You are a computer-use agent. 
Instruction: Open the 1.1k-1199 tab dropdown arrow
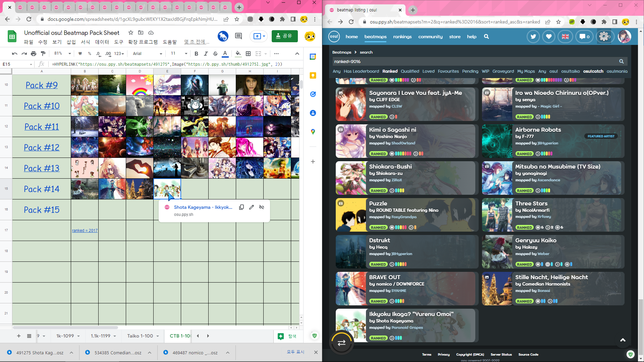pyautogui.click(x=115, y=336)
